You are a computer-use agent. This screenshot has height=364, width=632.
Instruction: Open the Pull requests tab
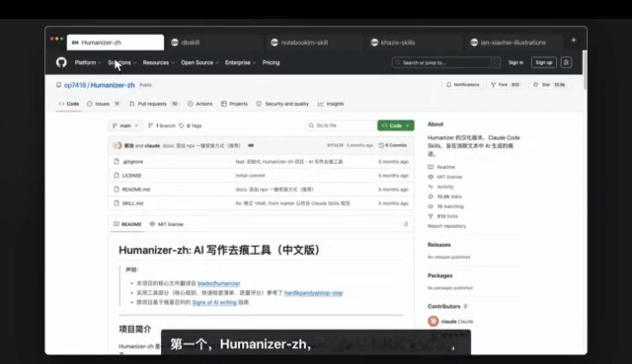click(154, 104)
